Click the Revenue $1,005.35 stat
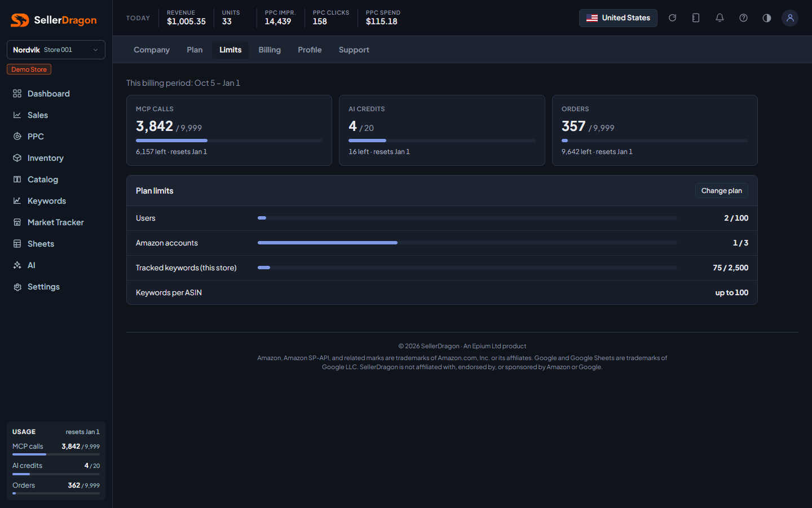Viewport: 812px width, 508px height. click(186, 17)
